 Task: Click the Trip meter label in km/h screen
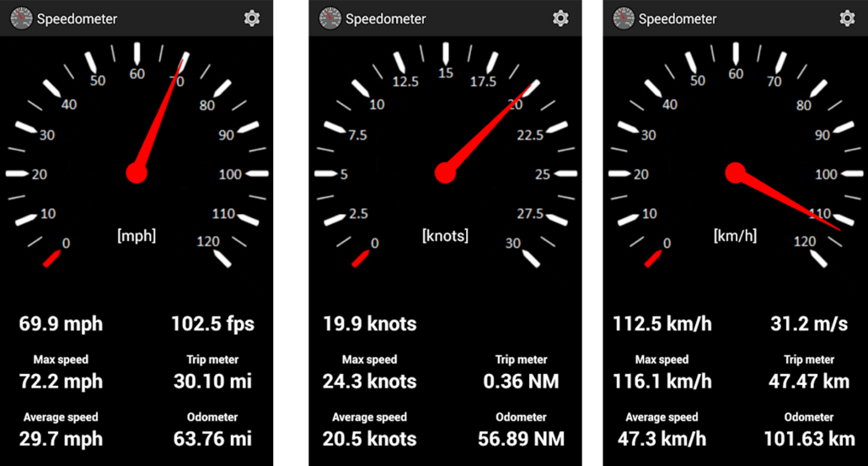pyautogui.click(x=809, y=360)
